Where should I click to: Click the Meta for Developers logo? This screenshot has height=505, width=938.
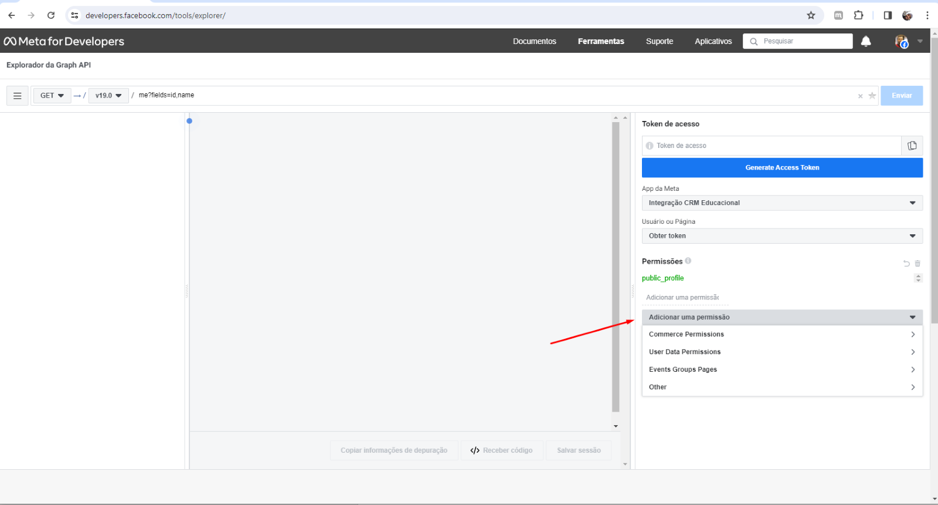point(64,41)
